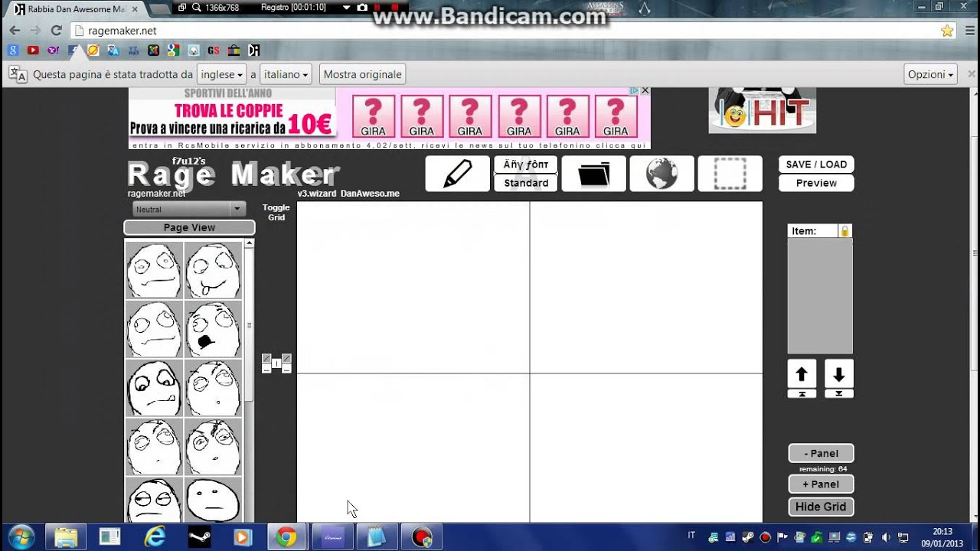
Task: Toggle Grid on the canvas
Action: click(276, 212)
